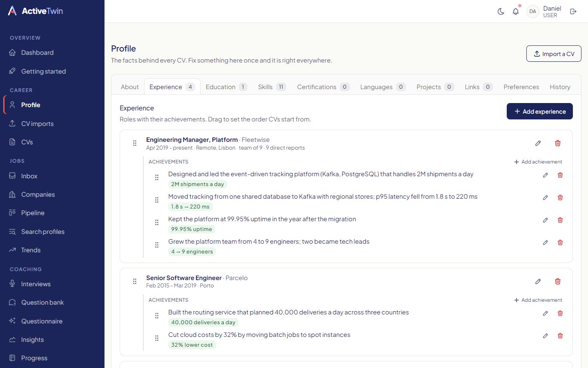Delete the 40,000 deliveries achievement
The image size is (588, 368).
[560, 313]
